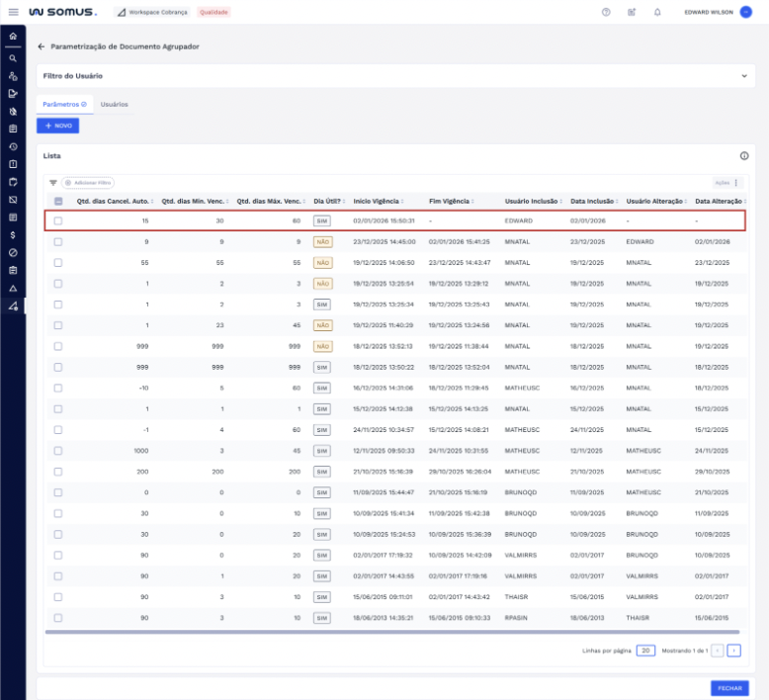The width and height of the screenshot is (769, 700).
Task: Open the help question mark icon
Action: (606, 12)
